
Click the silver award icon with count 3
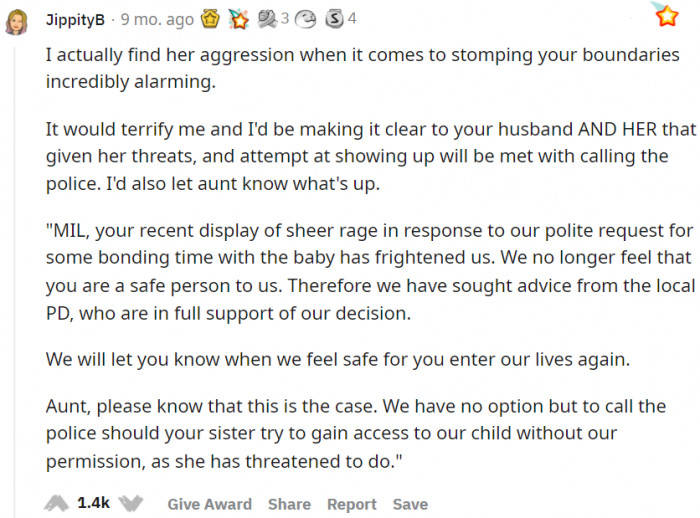[266, 18]
